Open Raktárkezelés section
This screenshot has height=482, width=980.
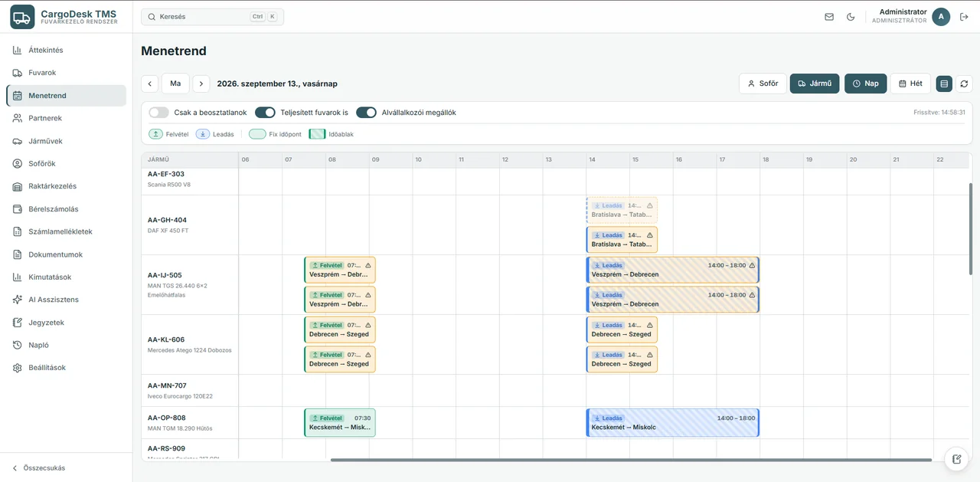tap(66, 186)
